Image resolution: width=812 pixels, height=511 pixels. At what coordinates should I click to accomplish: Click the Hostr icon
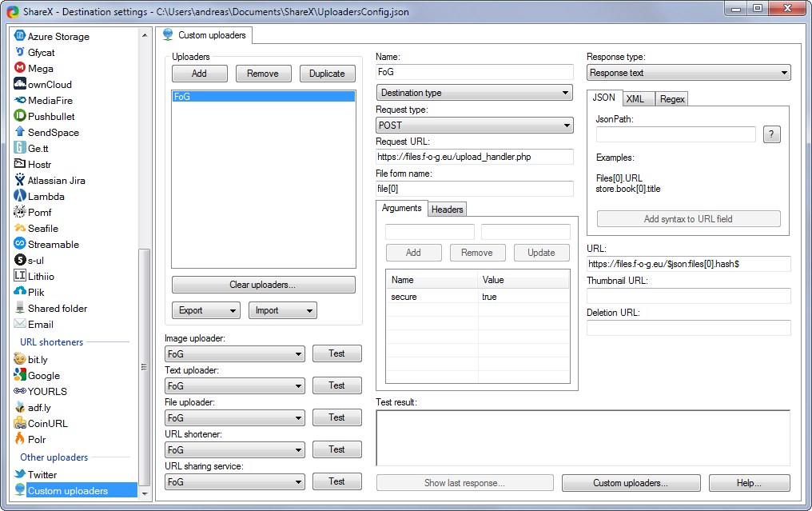20,164
